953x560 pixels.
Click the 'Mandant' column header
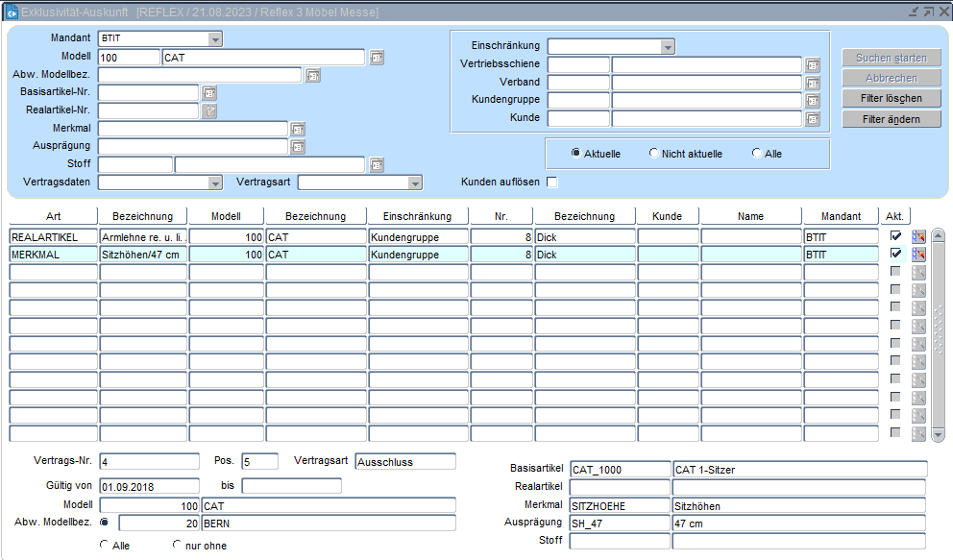click(841, 216)
